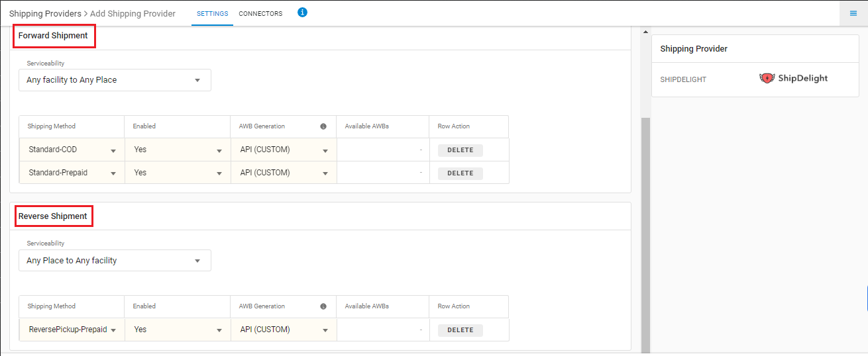Open Enabled dropdown for ReversePickup-Prepaid row
Image resolution: width=868 pixels, height=356 pixels.
pyautogui.click(x=178, y=330)
